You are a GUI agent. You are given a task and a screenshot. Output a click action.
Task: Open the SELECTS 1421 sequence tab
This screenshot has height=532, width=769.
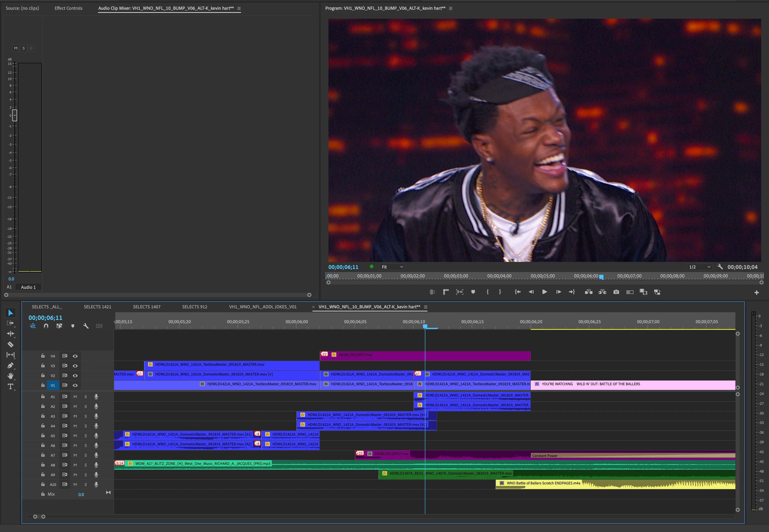[x=97, y=307]
